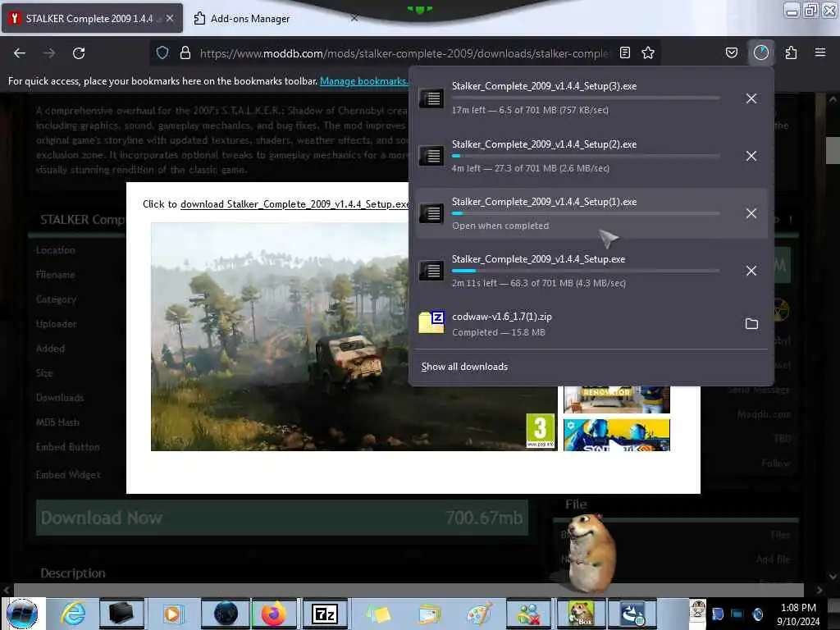Click the forward navigation arrow
The width and height of the screenshot is (840, 630).
[x=49, y=53]
